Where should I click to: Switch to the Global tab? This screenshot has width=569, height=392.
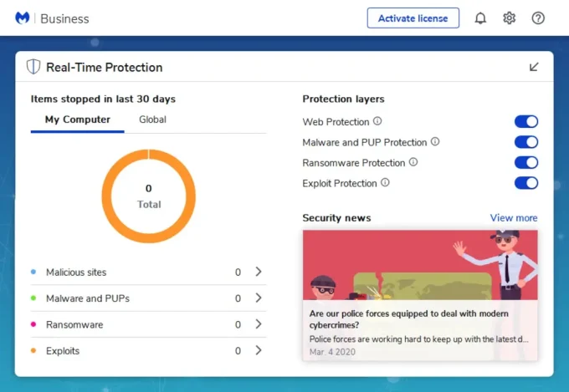(152, 120)
